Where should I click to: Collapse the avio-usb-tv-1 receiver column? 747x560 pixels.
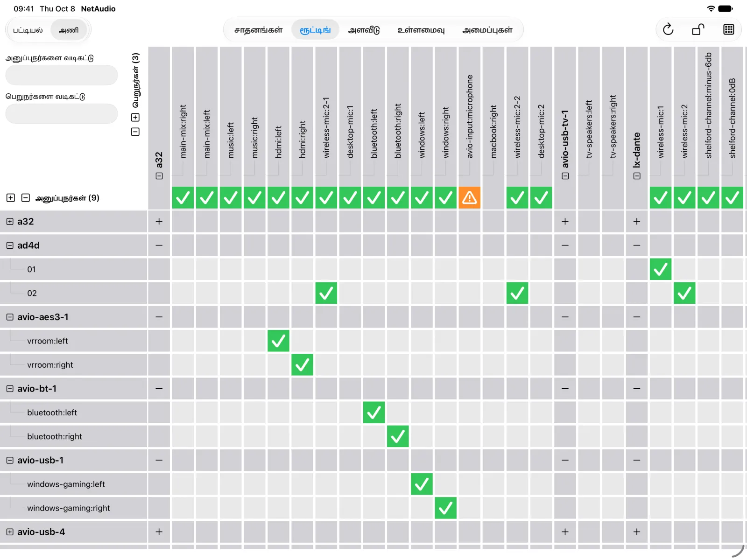pyautogui.click(x=565, y=176)
